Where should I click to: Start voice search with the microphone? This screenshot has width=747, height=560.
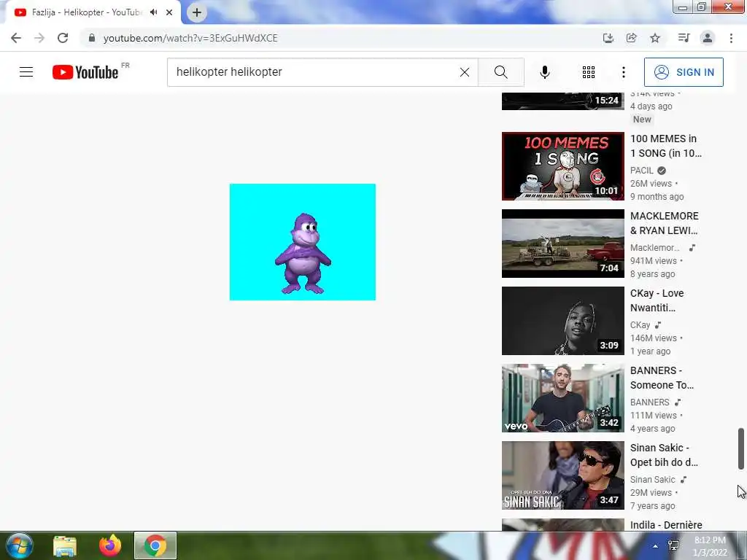[x=545, y=72]
